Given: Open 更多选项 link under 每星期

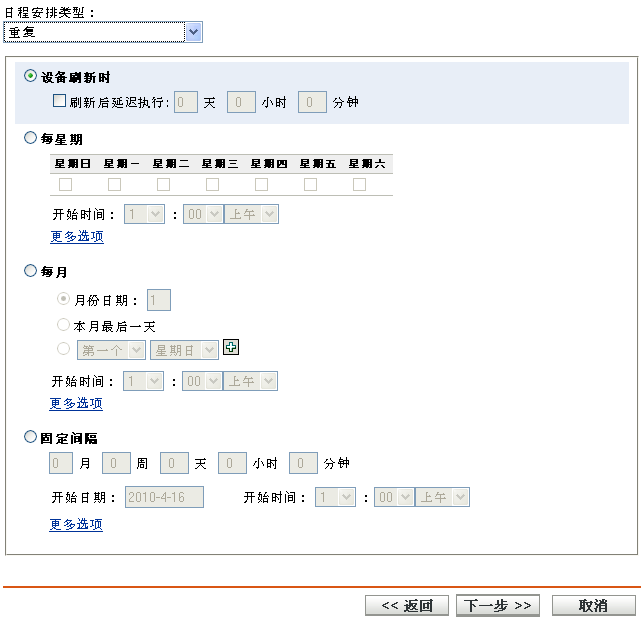Looking at the screenshot, I should pyautogui.click(x=77, y=236).
